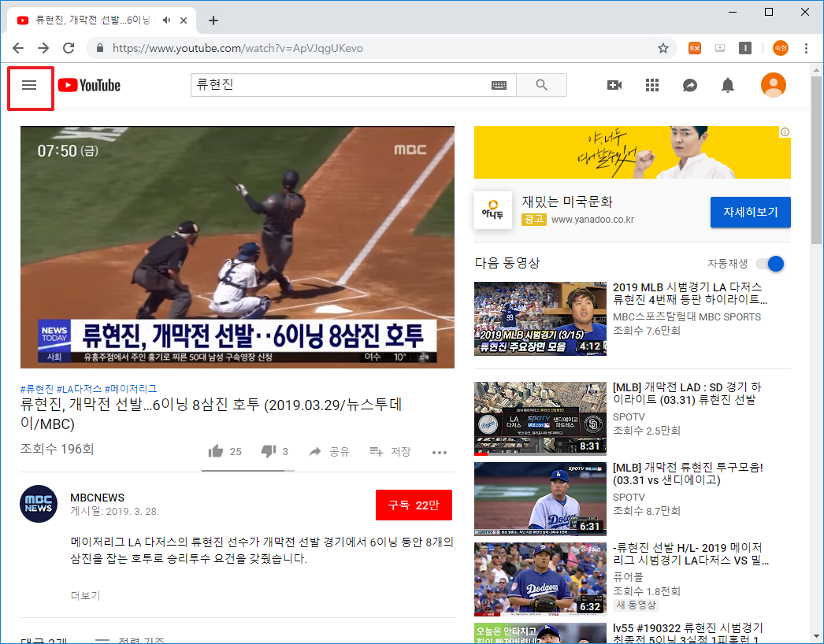Open the on-screen keyboard icon in search box
The width and height of the screenshot is (824, 644).
tap(499, 85)
